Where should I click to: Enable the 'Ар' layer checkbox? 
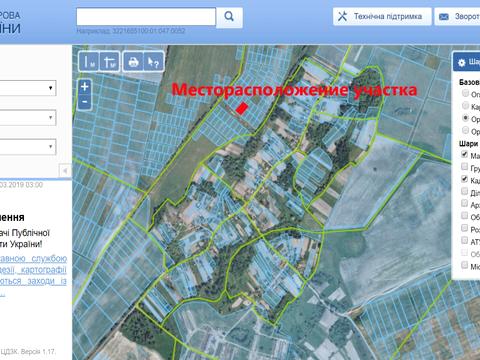click(x=464, y=203)
